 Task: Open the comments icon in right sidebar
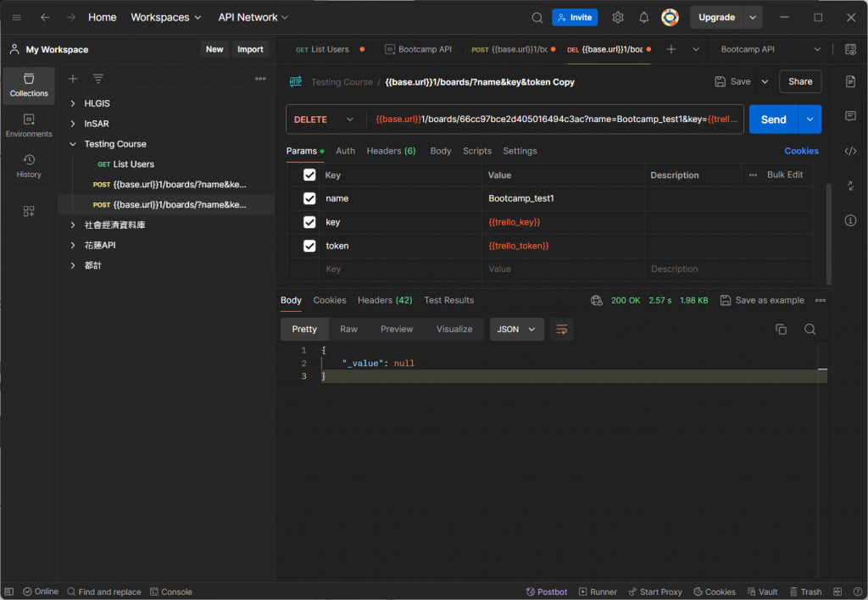click(850, 116)
